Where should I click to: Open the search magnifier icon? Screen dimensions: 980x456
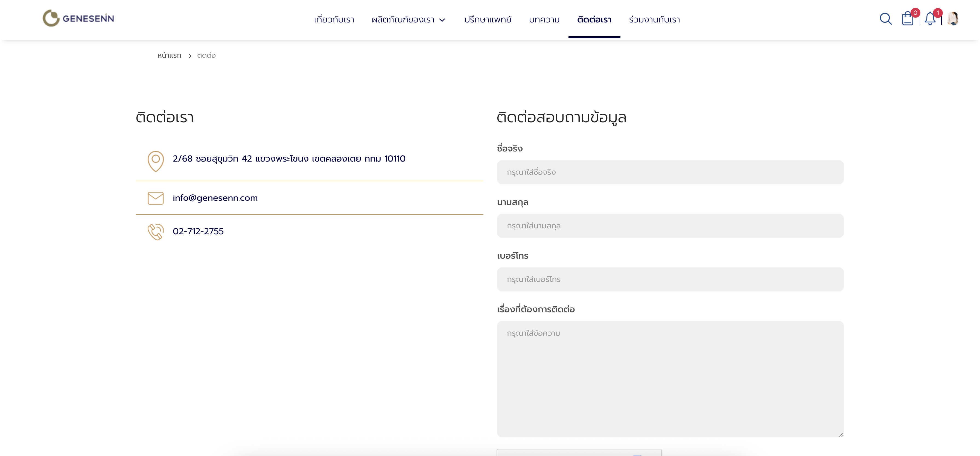(885, 19)
